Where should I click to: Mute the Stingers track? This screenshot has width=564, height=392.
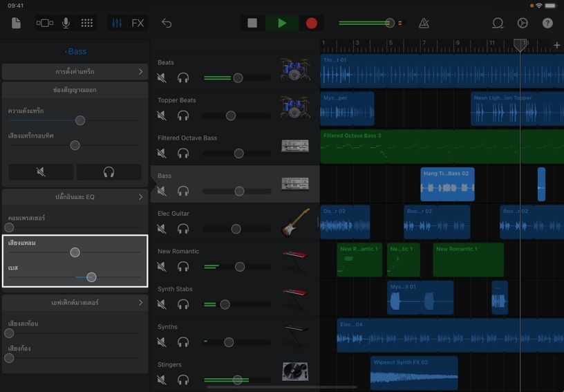pos(162,380)
